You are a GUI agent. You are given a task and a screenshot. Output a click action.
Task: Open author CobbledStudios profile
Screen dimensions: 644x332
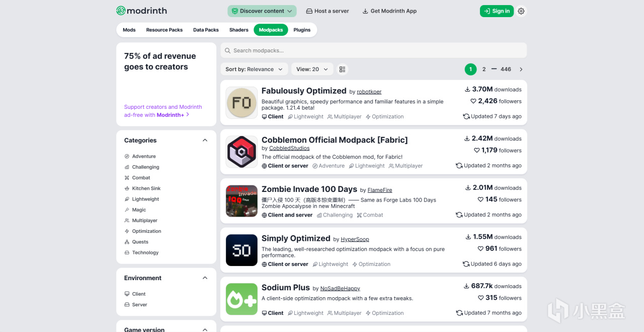[289, 148]
